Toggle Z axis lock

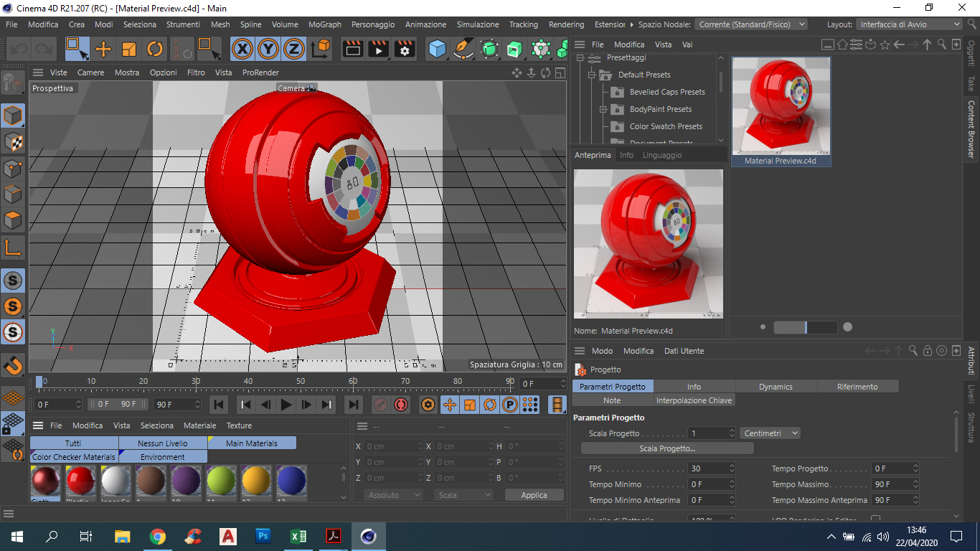click(x=293, y=49)
